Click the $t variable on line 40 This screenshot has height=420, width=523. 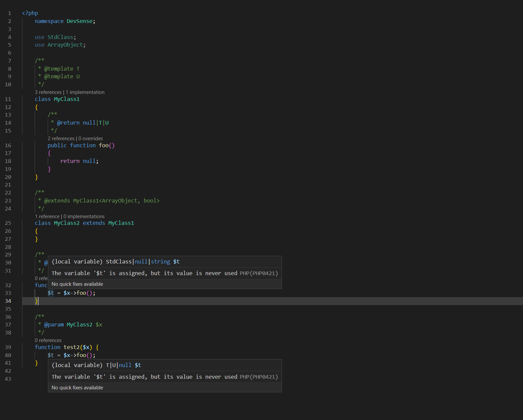pos(51,355)
